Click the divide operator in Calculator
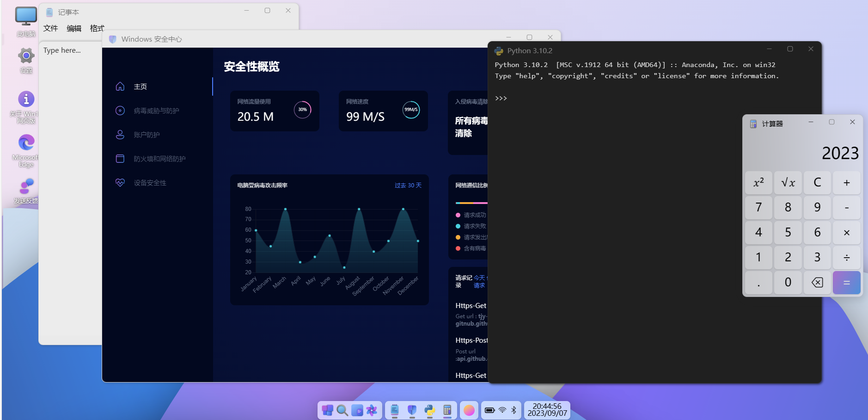 tap(847, 257)
